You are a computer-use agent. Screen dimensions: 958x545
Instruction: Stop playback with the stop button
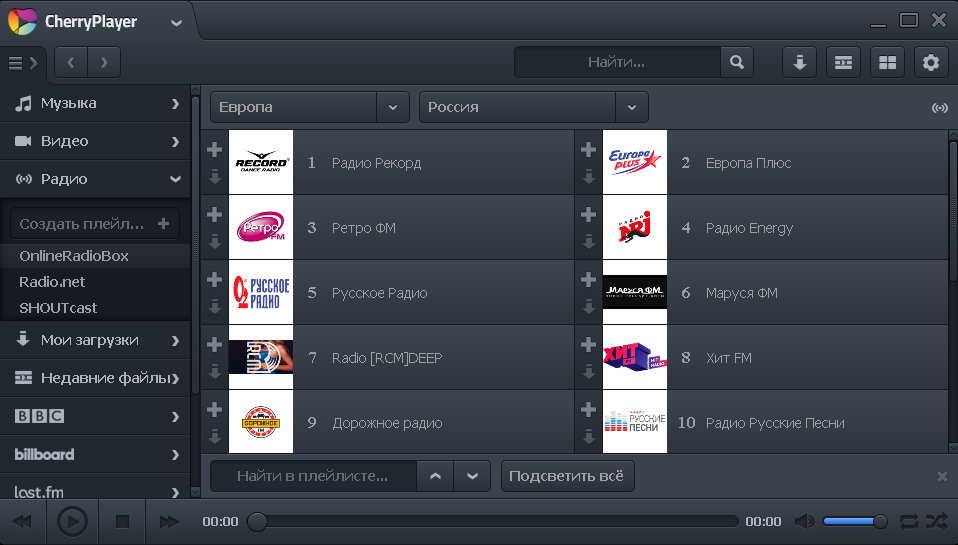pyautogui.click(x=122, y=522)
